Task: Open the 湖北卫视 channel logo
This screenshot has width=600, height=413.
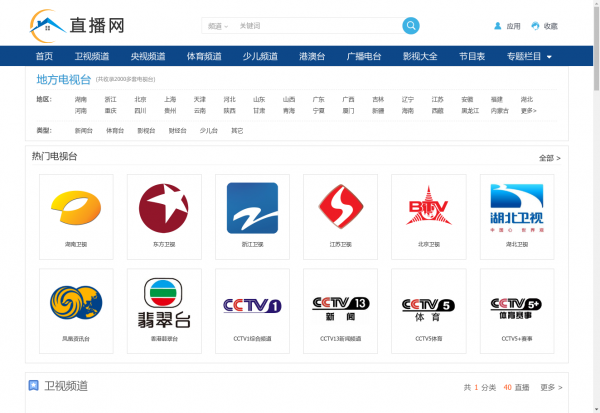Action: pos(517,208)
